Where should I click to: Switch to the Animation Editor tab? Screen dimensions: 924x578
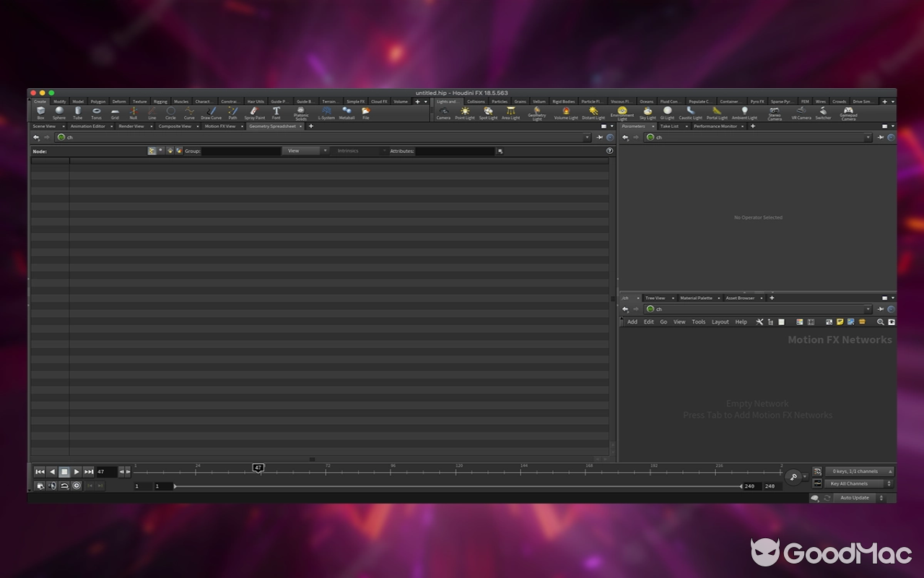pos(87,126)
